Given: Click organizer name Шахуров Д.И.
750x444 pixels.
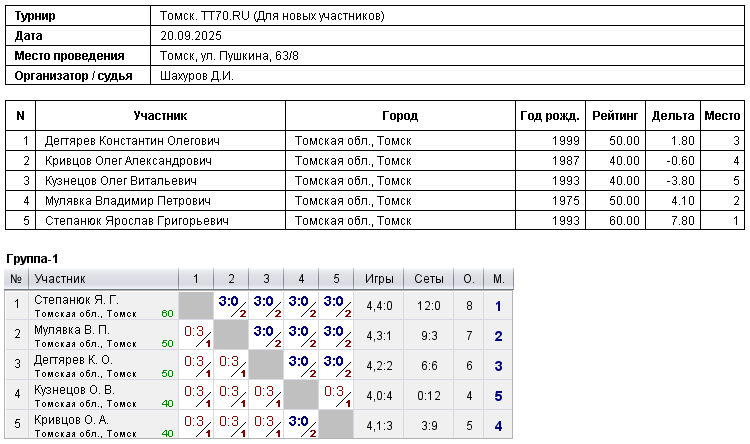Looking at the screenshot, I should 197,75.
